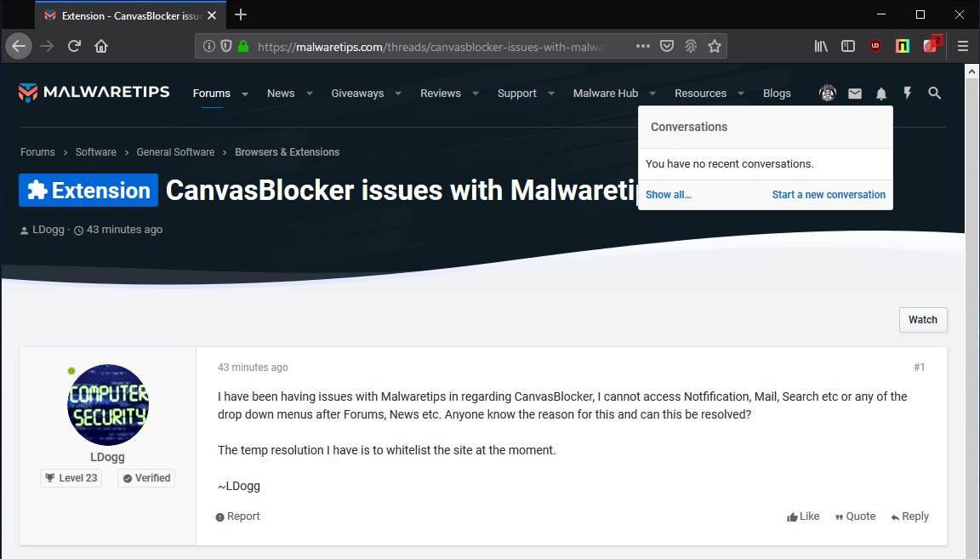The image size is (980, 559).
Task: Expand the Support dropdown arrow
Action: tap(551, 94)
